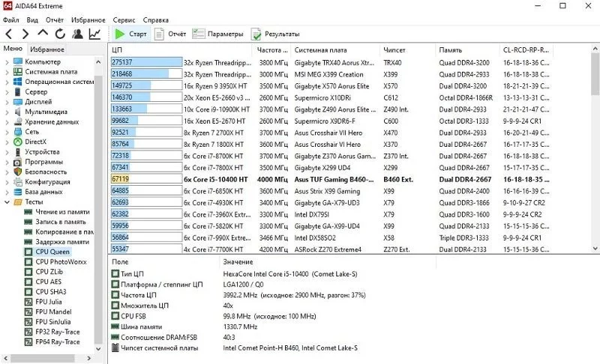Click the 275137 score bar

[x=146, y=62]
